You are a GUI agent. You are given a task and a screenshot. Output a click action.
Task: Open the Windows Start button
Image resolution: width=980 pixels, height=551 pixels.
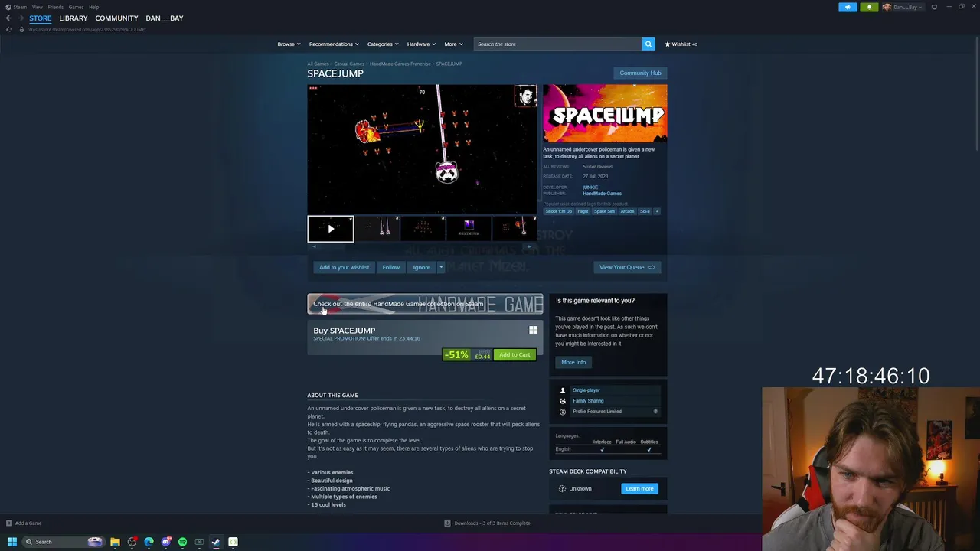click(11, 542)
